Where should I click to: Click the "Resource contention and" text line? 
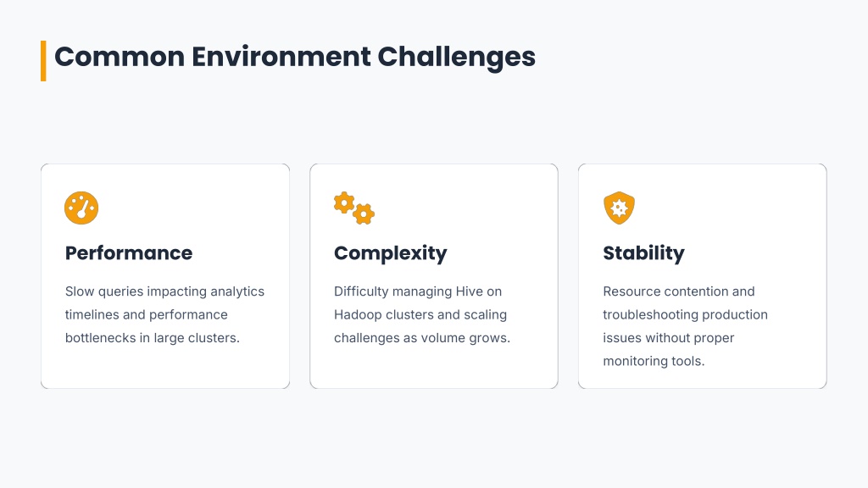pos(679,291)
